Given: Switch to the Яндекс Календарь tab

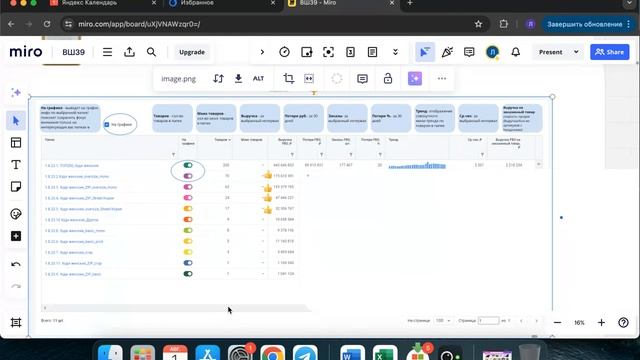Looking at the screenshot, I should (102, 4).
